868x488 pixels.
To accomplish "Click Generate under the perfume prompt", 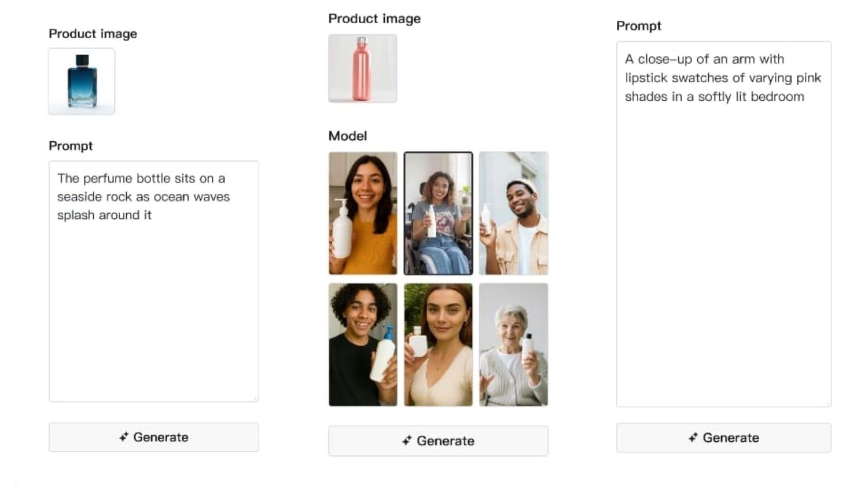I will point(153,437).
